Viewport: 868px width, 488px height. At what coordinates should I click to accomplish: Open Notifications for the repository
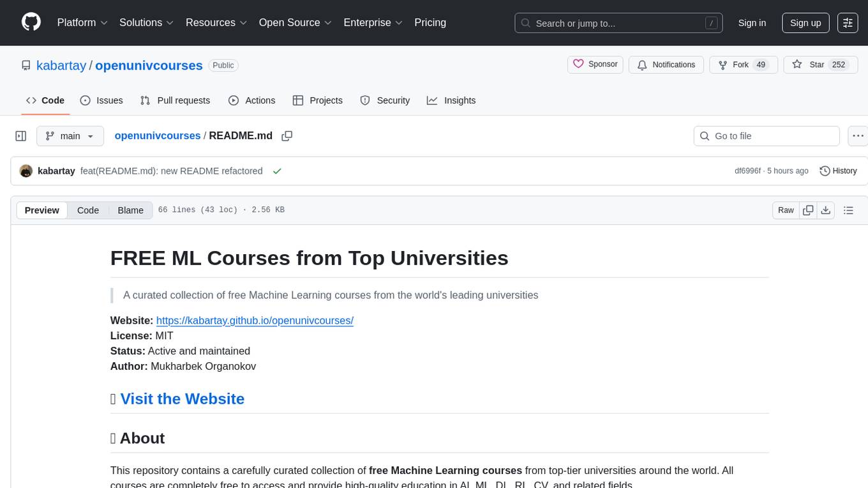pos(666,65)
